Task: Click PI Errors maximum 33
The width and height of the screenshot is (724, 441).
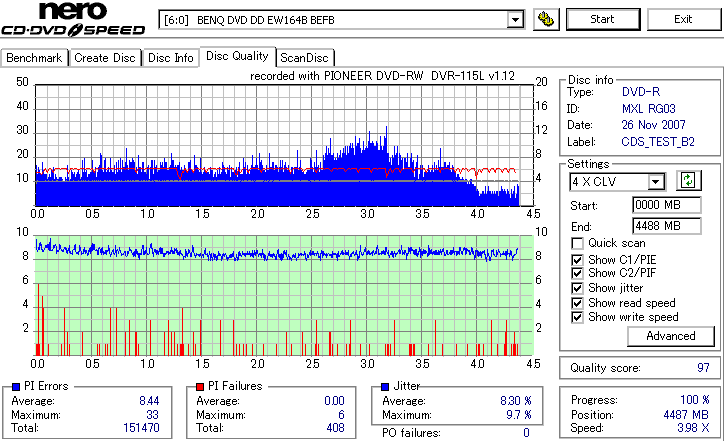Action: (152, 415)
